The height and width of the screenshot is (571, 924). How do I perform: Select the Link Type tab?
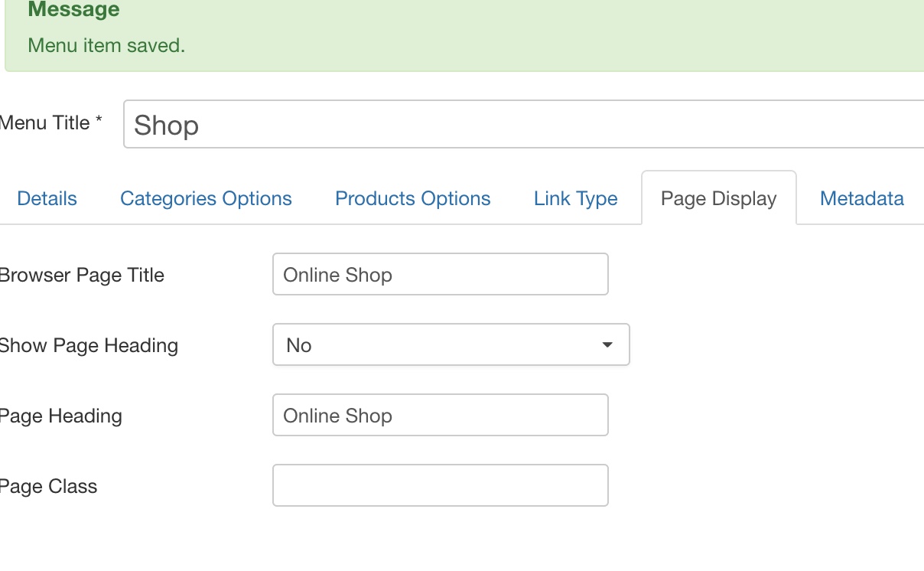[575, 199]
